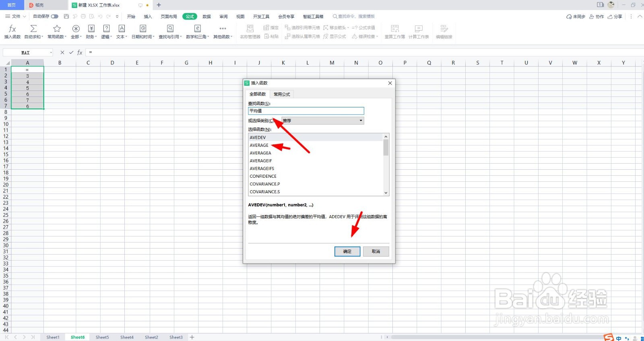Open a new document tab with plus
This screenshot has width=644, height=341.
tap(159, 5)
